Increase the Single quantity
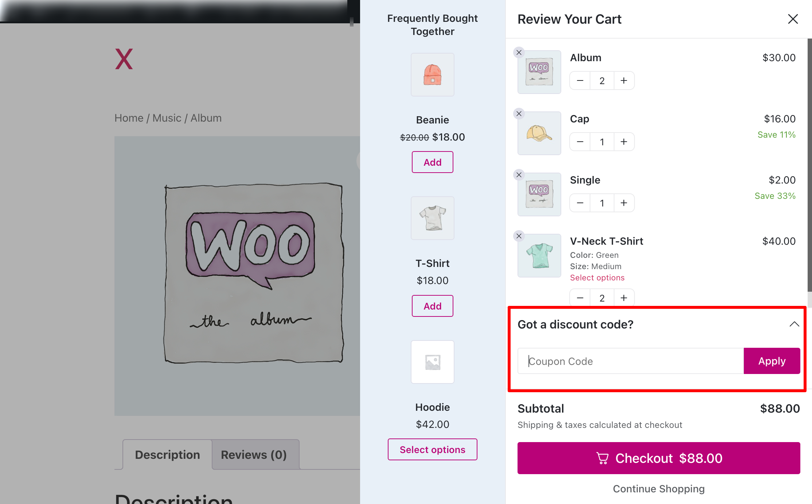812x504 pixels. coord(624,203)
